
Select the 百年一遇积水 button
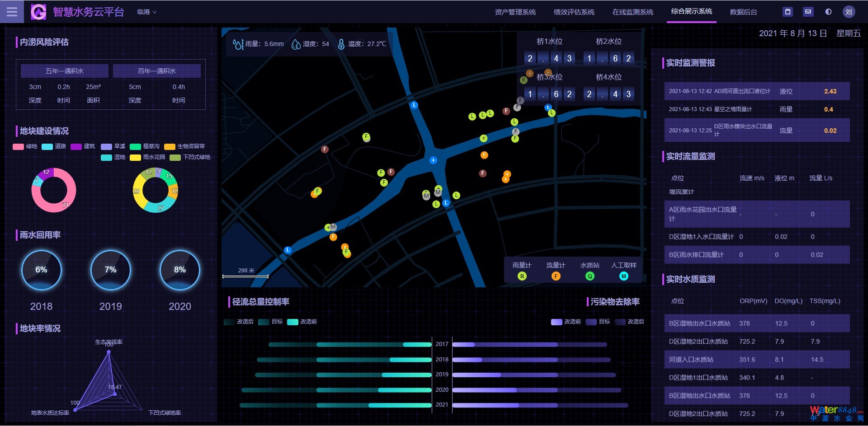click(x=156, y=71)
